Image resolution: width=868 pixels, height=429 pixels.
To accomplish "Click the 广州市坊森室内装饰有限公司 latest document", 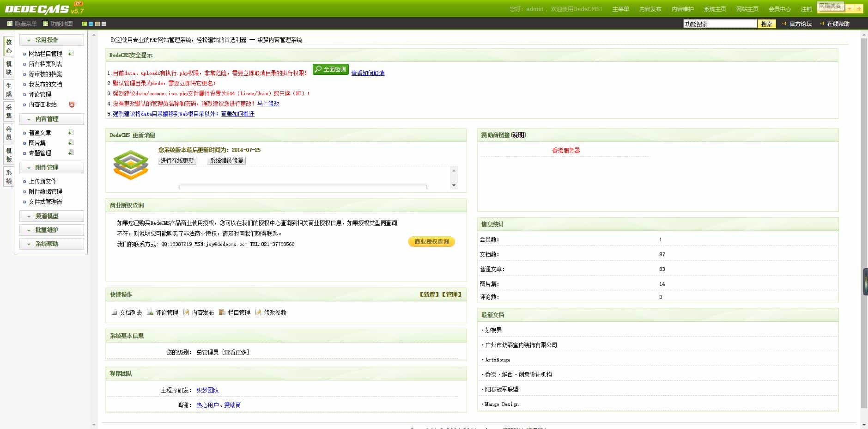I will [x=521, y=345].
